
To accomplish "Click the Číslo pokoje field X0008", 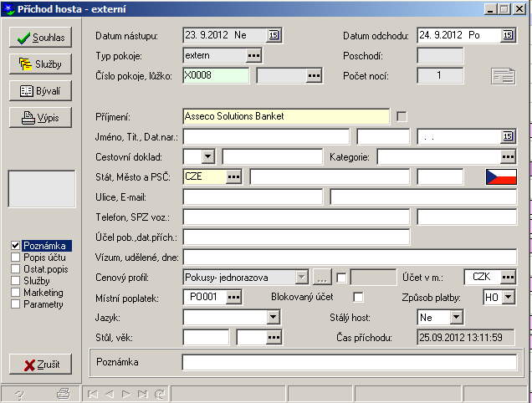I will pyautogui.click(x=216, y=75).
